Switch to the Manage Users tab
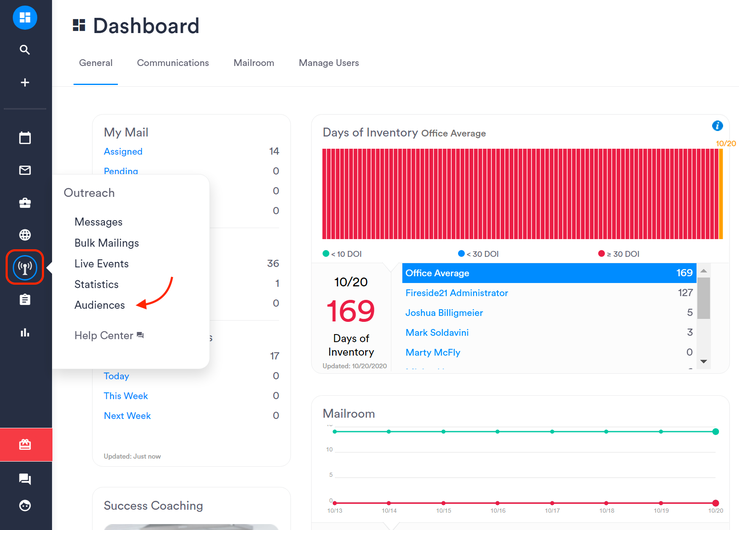739x534 pixels. click(x=328, y=63)
